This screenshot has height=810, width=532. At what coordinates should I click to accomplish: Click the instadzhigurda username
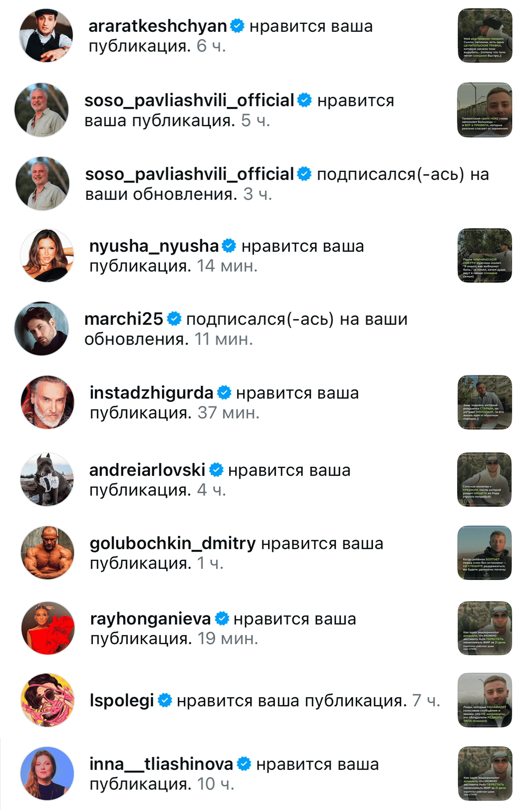[x=151, y=393]
